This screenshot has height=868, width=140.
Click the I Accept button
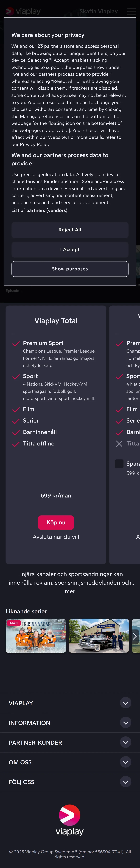pos(70,249)
